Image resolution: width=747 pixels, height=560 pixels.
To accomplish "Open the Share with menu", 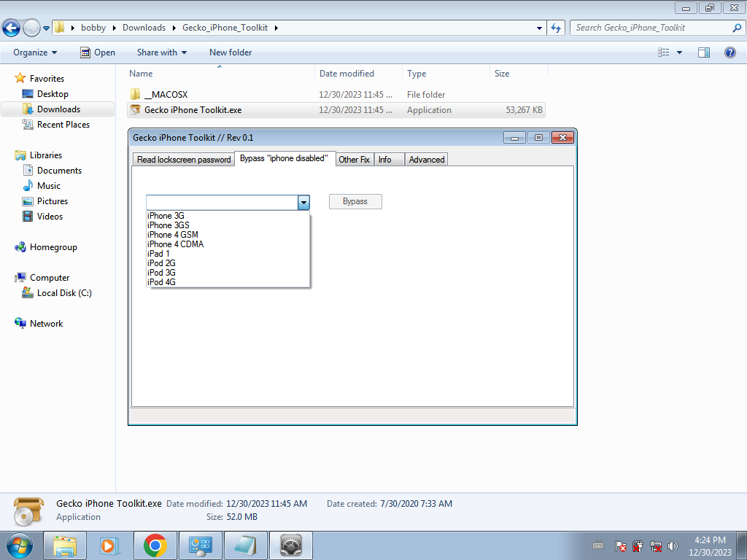I will tap(161, 52).
